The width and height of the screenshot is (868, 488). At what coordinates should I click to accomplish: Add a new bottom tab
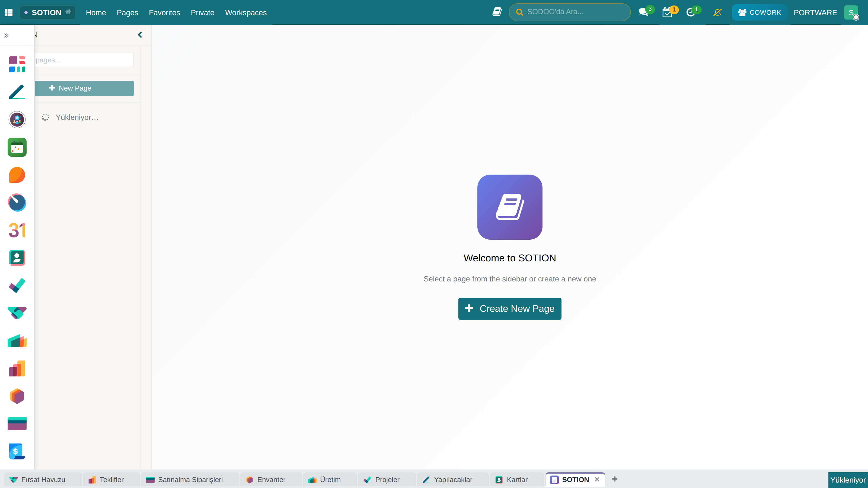click(615, 479)
